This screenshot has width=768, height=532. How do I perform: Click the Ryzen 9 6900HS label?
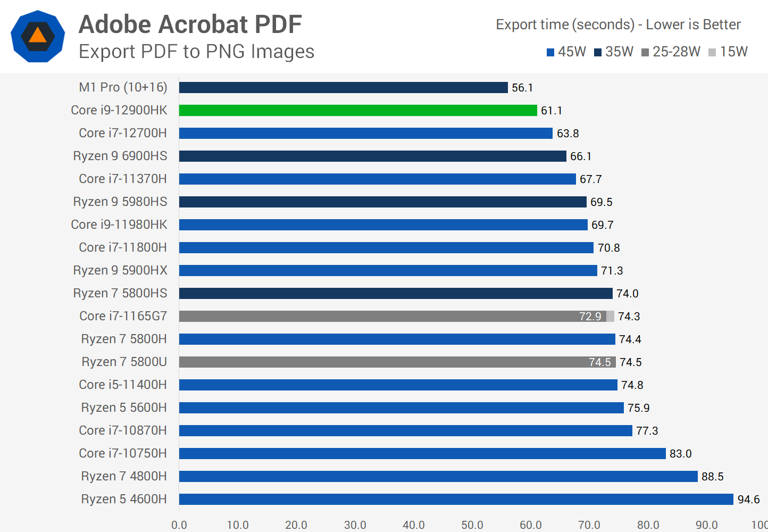(x=120, y=156)
